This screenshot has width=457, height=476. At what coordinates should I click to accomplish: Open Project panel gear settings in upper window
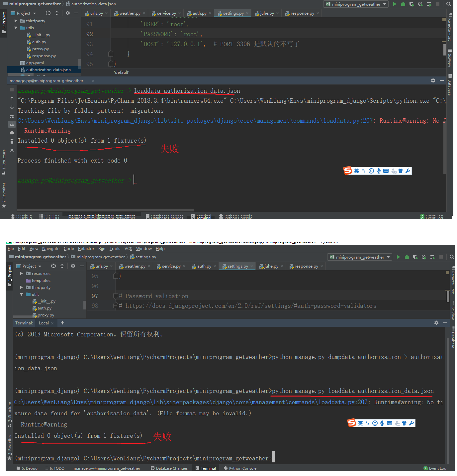(68, 13)
